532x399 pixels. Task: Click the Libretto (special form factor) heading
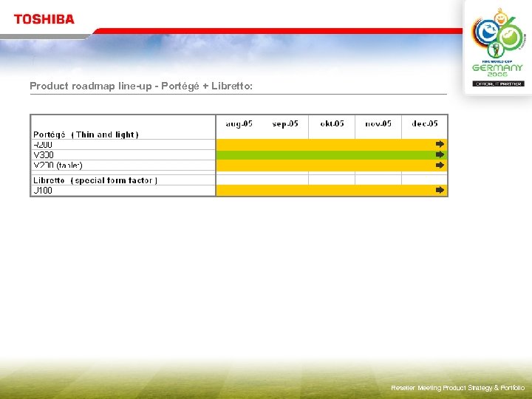95,180
